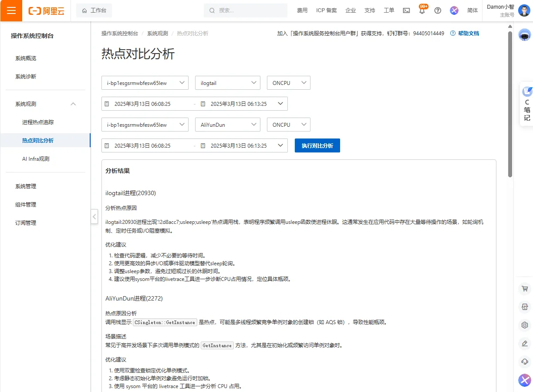The height and width of the screenshot is (392, 533).
Task: Expand first date range picker chevron
Action: tap(280, 104)
